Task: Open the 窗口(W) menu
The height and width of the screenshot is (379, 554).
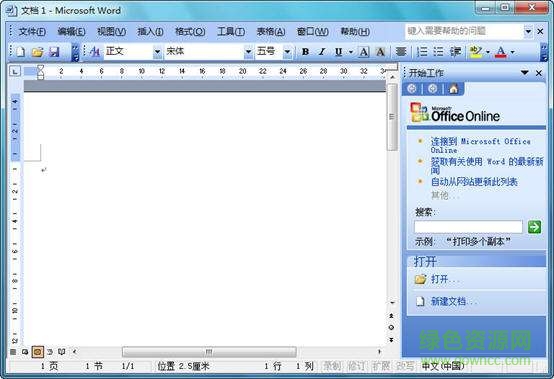Action: click(x=312, y=32)
